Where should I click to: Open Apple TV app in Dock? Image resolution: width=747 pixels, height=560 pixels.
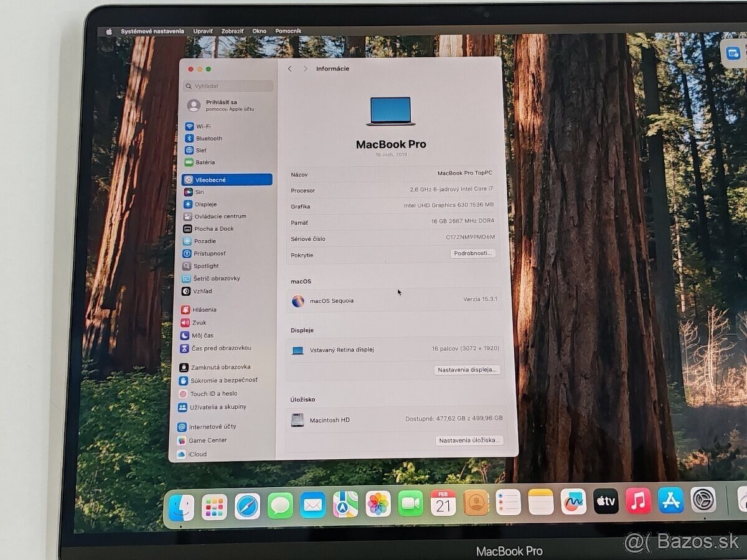(606, 500)
